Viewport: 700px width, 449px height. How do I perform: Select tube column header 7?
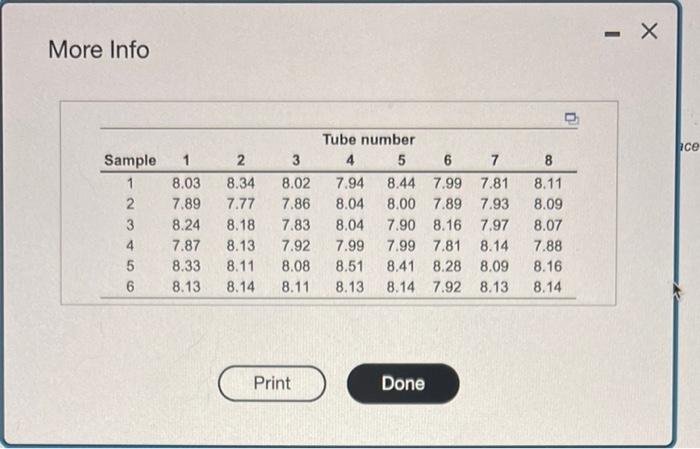tap(494, 160)
